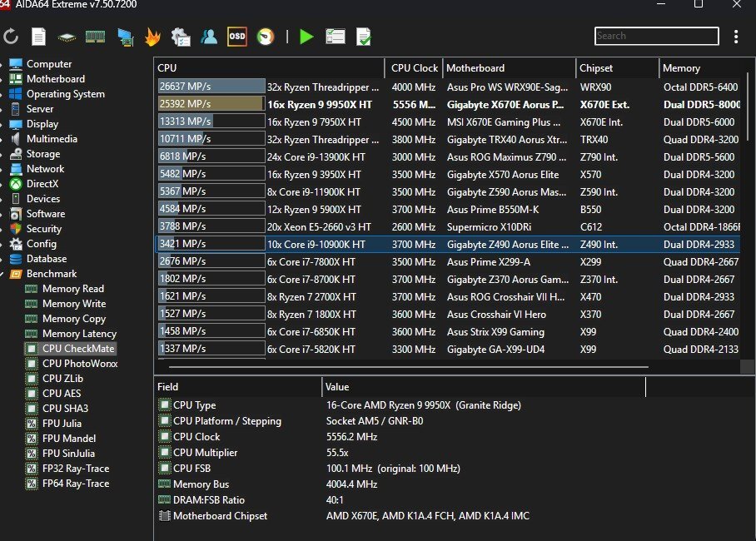This screenshot has width=756, height=541.
Task: Select the Benchmark tree node
Action: 51,274
